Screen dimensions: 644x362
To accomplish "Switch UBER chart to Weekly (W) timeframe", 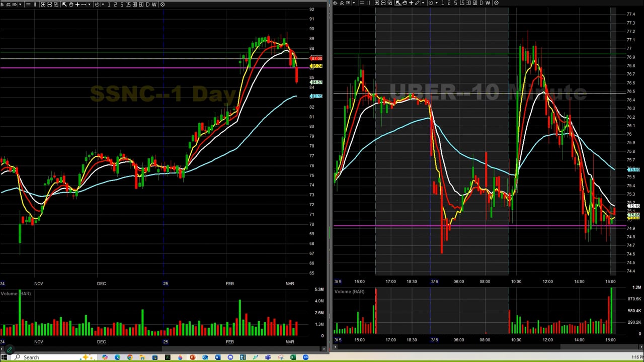I will click(x=488, y=3).
